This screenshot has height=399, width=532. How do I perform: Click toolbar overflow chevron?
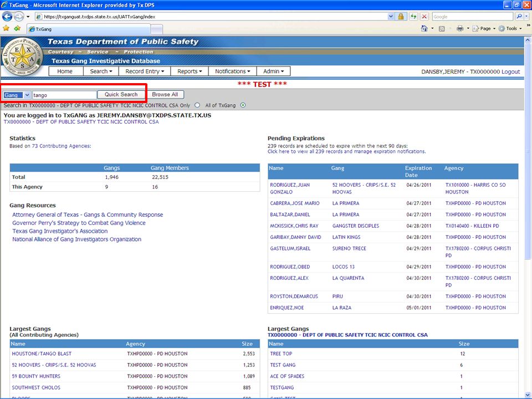(x=528, y=25)
